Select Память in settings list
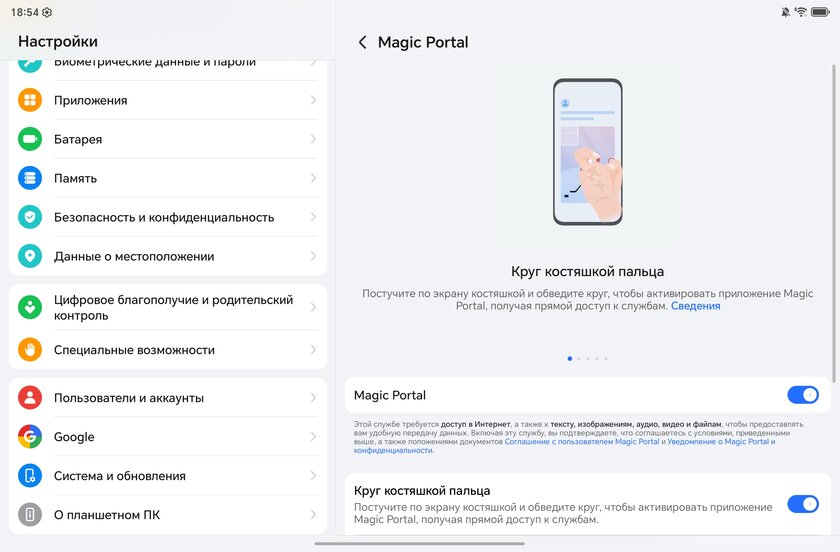Viewport: 840px width, 552px height. (168, 178)
